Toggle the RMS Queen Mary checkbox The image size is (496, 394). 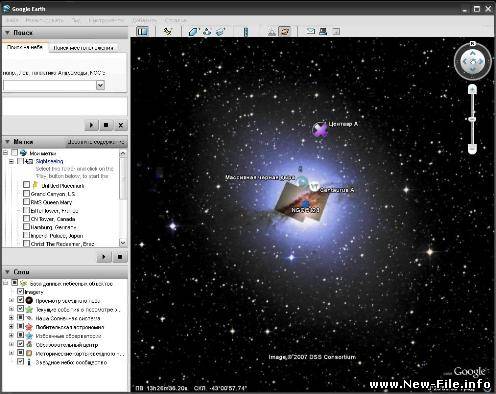point(26,202)
